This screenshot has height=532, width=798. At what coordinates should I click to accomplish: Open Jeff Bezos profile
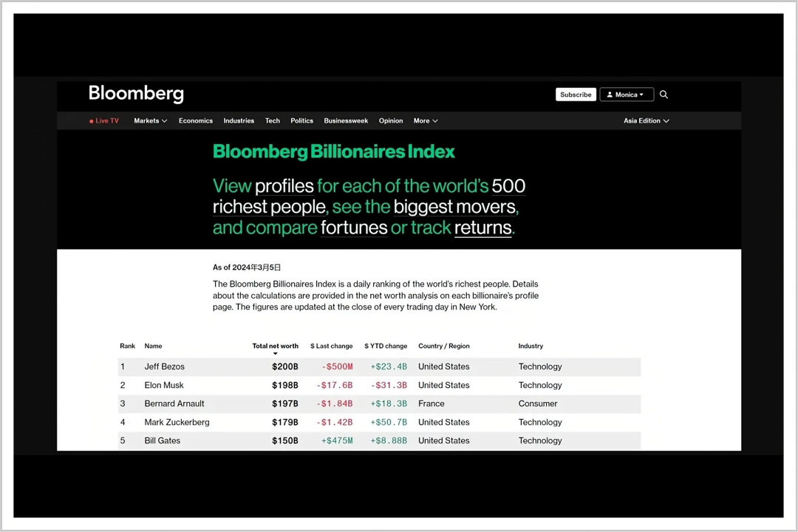[x=164, y=366]
